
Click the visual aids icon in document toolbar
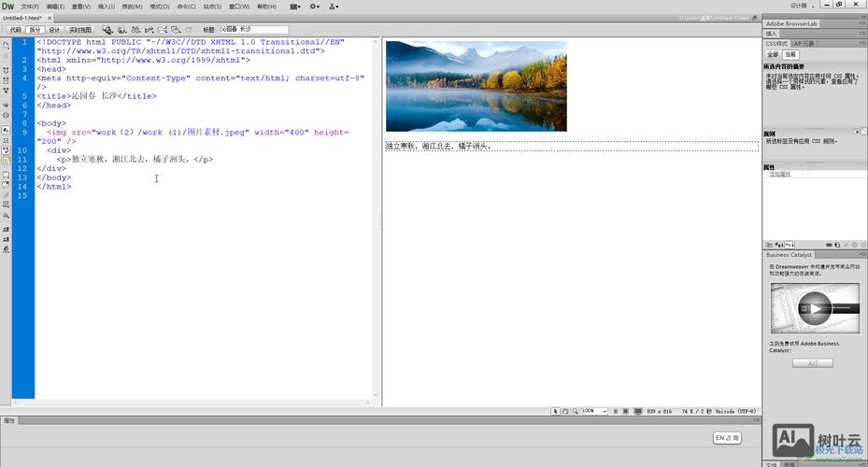176,30
